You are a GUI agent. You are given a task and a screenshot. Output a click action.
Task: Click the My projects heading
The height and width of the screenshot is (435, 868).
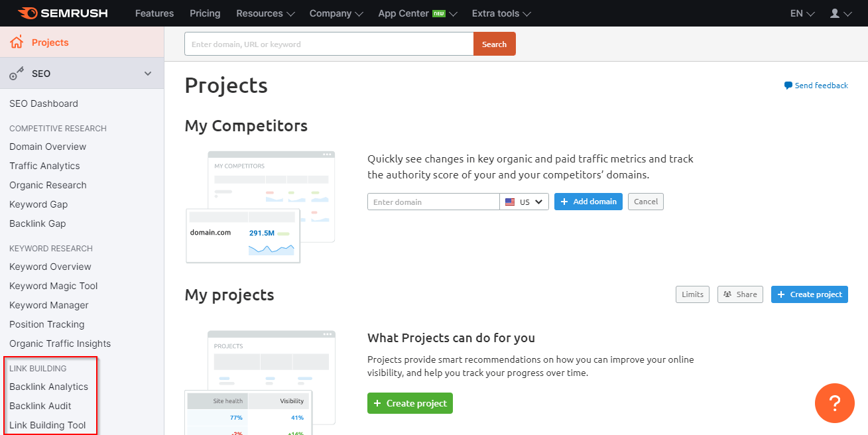pyautogui.click(x=229, y=295)
